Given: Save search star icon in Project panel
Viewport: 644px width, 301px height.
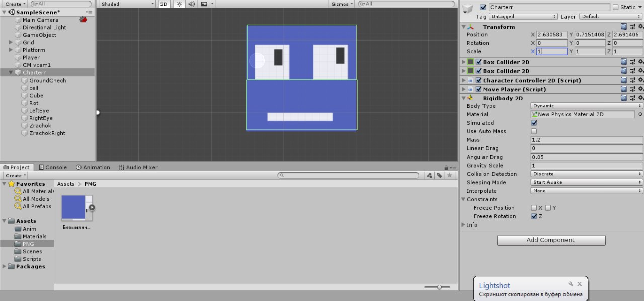Looking at the screenshot, I should 450,175.
